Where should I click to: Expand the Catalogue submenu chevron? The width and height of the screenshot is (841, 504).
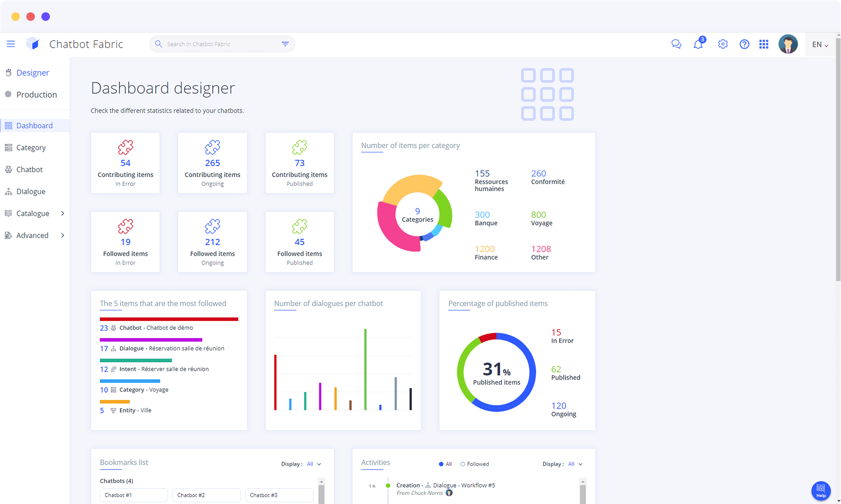(x=63, y=213)
